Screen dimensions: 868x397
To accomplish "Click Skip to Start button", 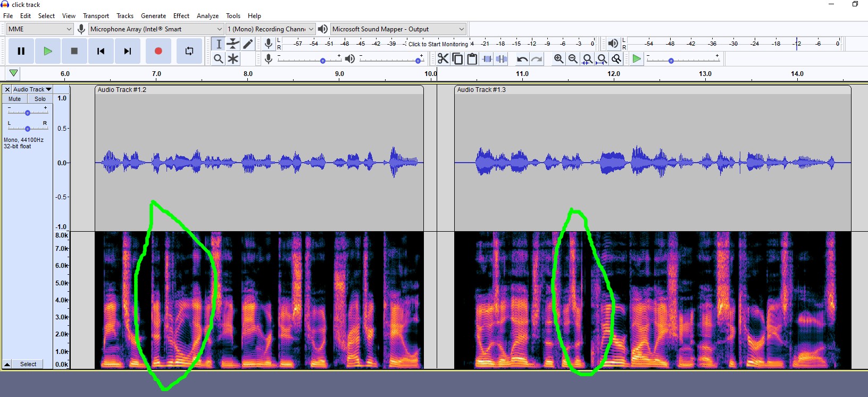I will (x=101, y=51).
